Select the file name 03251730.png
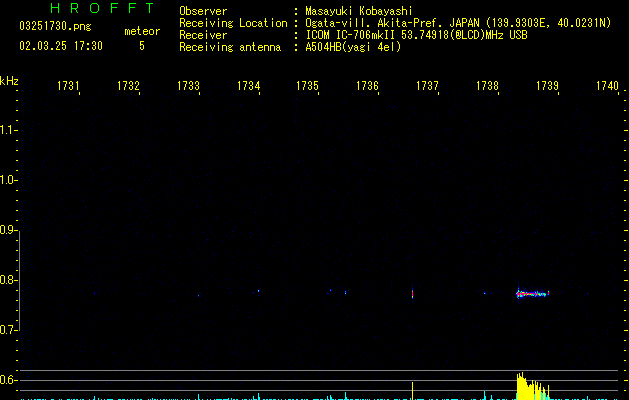The width and height of the screenshot is (629, 400). (x=55, y=26)
